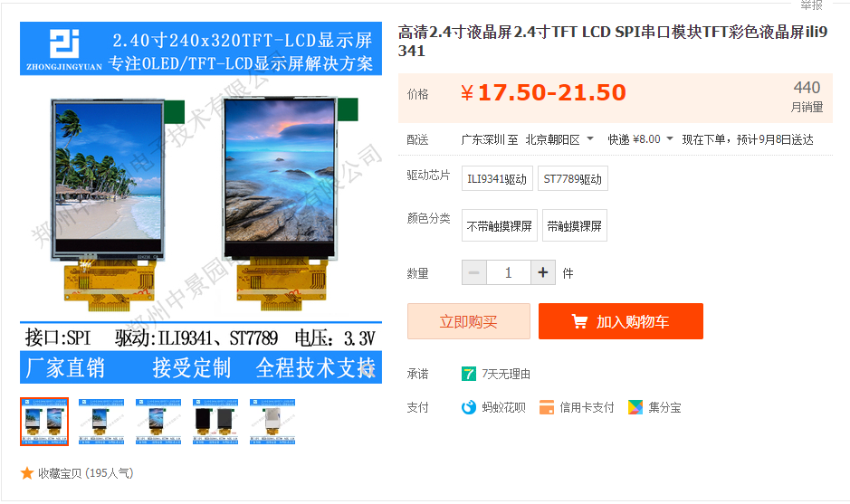Click 举报 report link at top right
This screenshot has height=504, width=850.
tap(811, 5)
